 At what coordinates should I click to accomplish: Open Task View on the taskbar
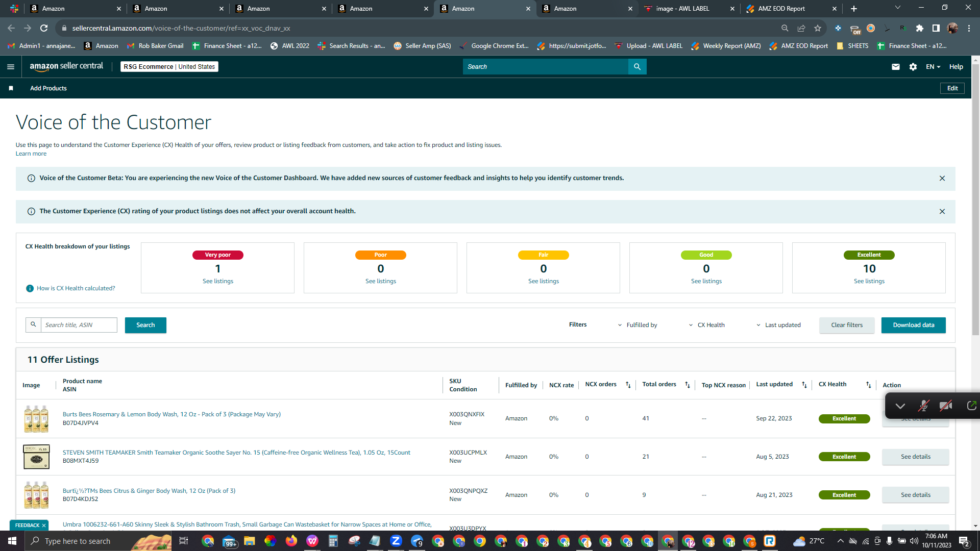pos(184,541)
